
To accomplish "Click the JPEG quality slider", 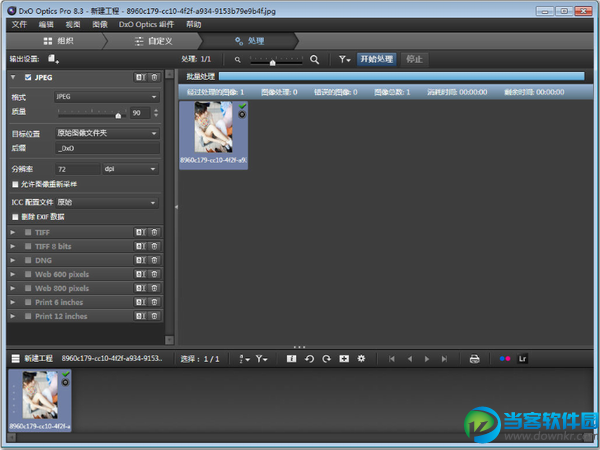I will (x=91, y=114).
